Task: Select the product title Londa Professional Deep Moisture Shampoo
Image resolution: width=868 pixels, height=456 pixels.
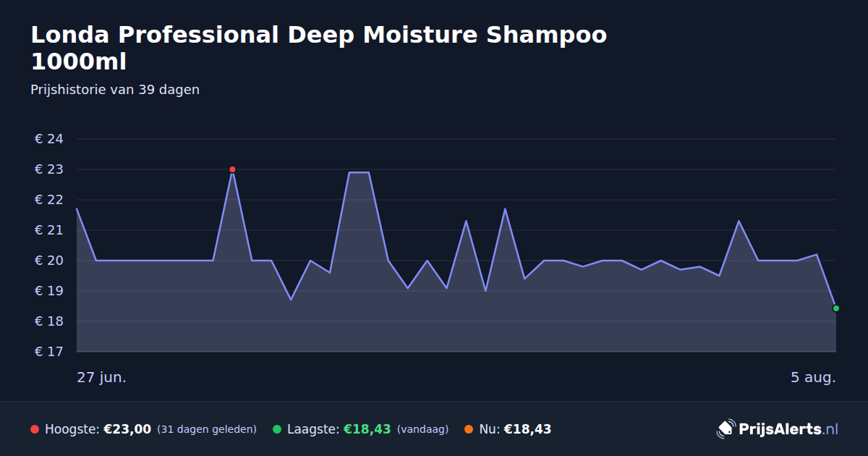Action: [x=319, y=48]
